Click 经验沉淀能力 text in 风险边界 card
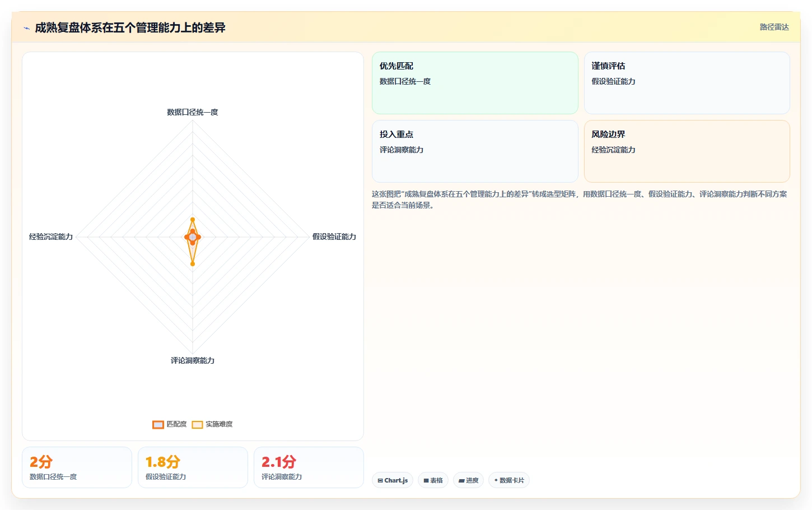The image size is (812, 510). coord(613,150)
